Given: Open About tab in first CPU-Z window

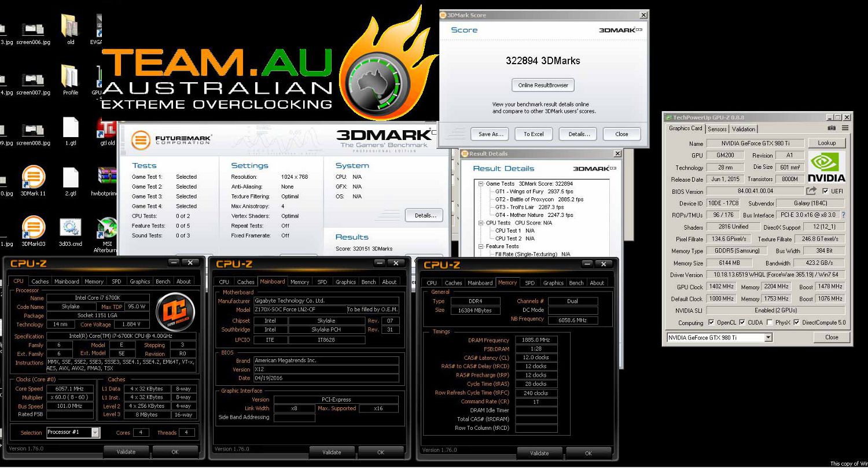Looking at the screenshot, I should [183, 282].
